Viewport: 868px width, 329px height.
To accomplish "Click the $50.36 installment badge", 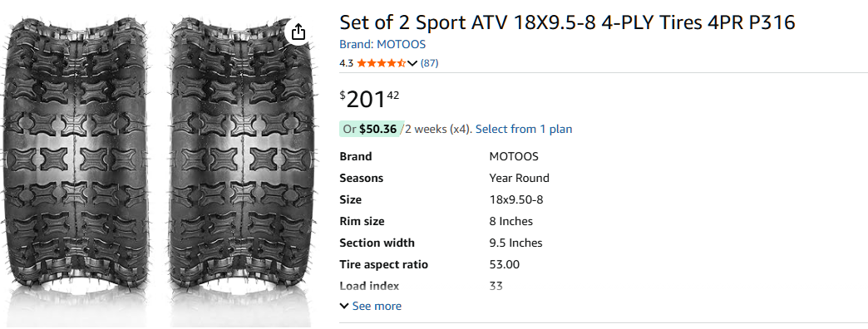I will click(x=371, y=129).
